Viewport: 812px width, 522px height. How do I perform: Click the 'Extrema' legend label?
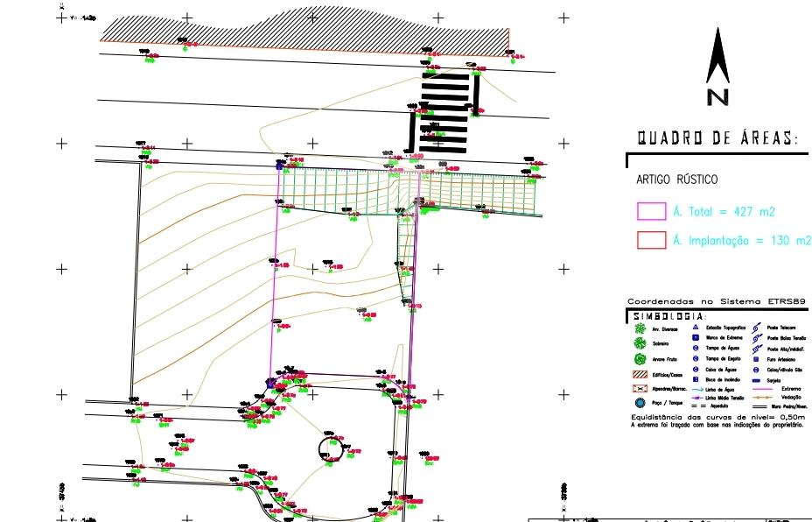pyautogui.click(x=791, y=389)
